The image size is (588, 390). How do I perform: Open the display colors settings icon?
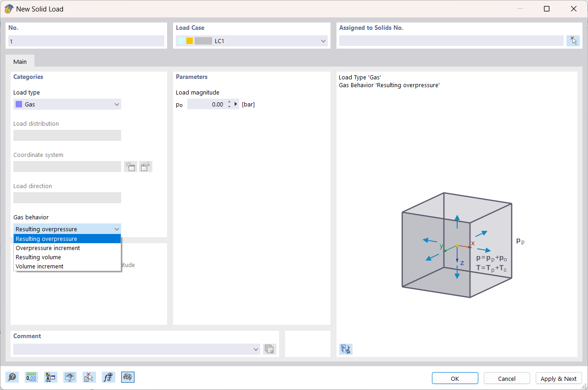pos(50,377)
